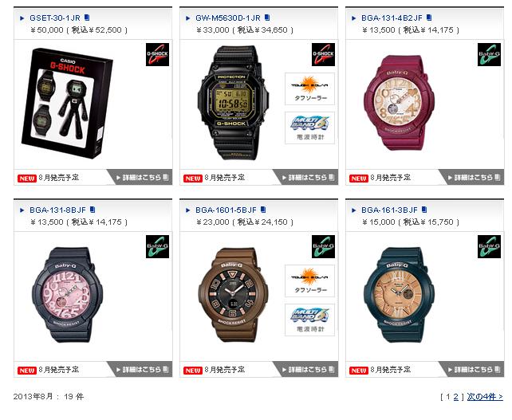
Task: Click the Multi Band 6 icon beside GW-M5630D-1JR
Action: pyautogui.click(x=310, y=128)
